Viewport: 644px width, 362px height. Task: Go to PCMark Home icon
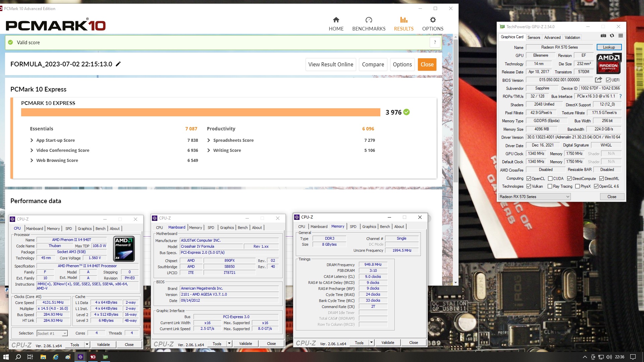[336, 20]
